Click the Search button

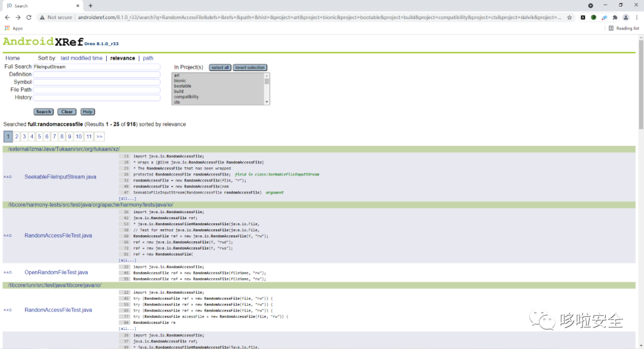click(x=44, y=111)
